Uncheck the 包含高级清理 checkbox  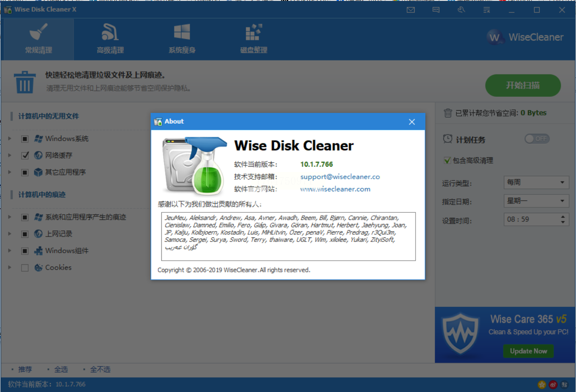point(447,160)
